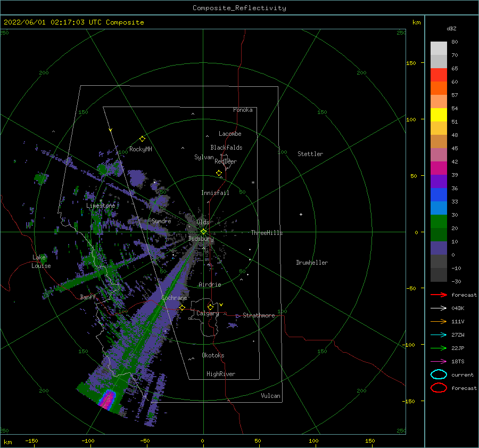Click the cyan 27ZW arrow icon
Screen dimensions: 479x448
439,335
